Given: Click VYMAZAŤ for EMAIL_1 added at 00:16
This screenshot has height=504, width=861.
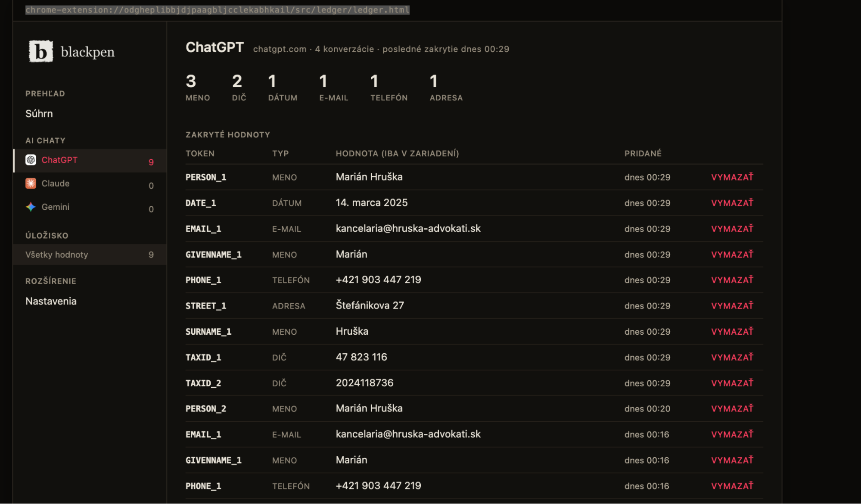Looking at the screenshot, I should [732, 434].
